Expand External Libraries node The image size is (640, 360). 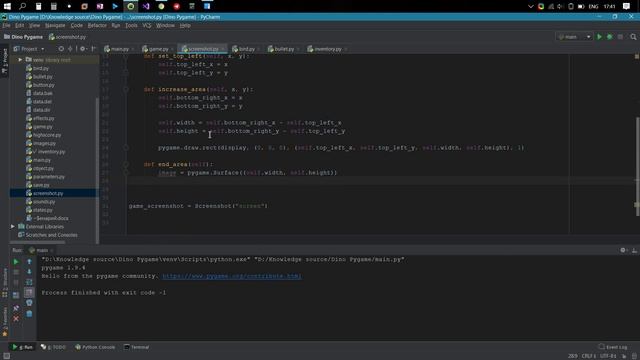click(x=13, y=227)
